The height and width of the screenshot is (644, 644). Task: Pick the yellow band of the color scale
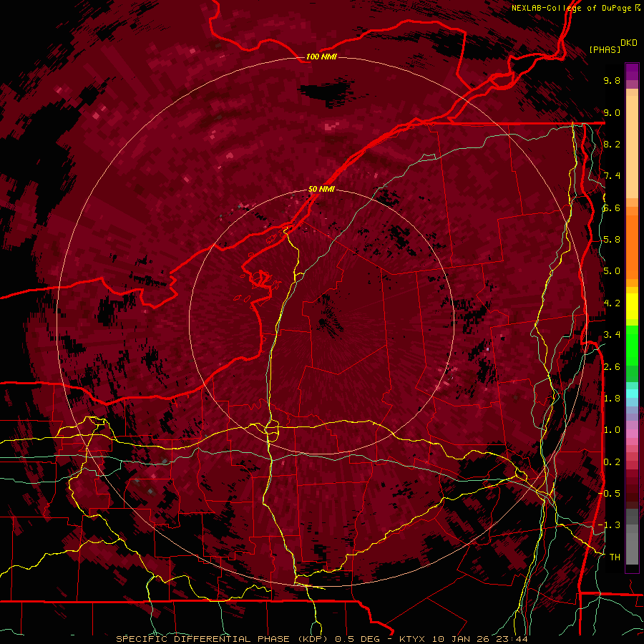pyautogui.click(x=632, y=306)
